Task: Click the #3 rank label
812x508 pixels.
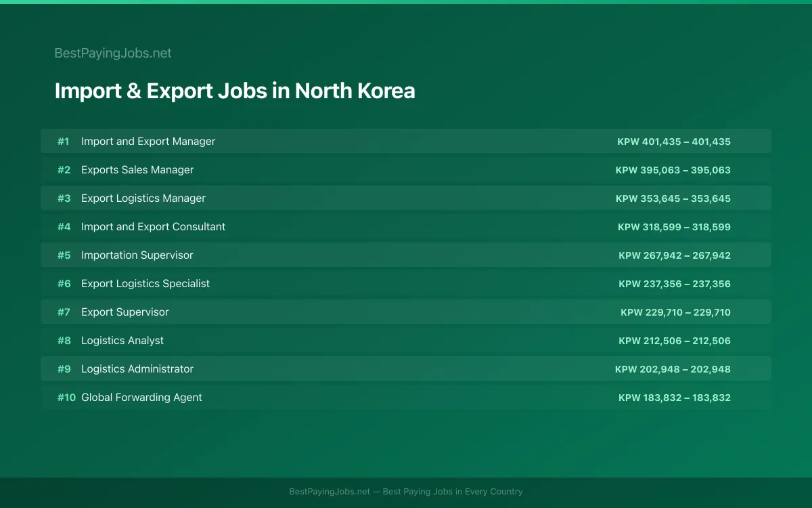Action: (64, 198)
